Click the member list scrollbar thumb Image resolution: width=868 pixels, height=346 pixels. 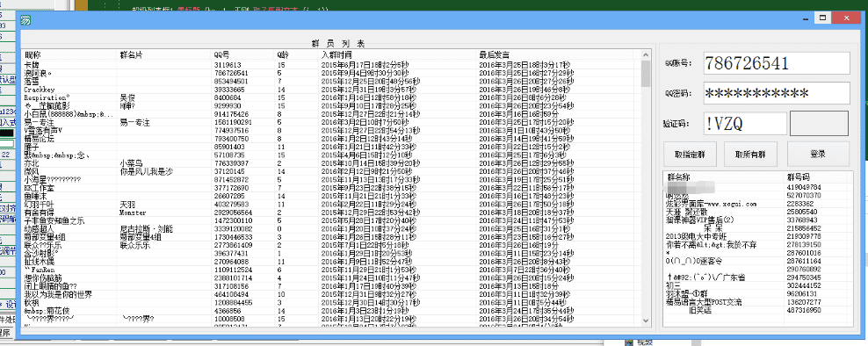645,74
